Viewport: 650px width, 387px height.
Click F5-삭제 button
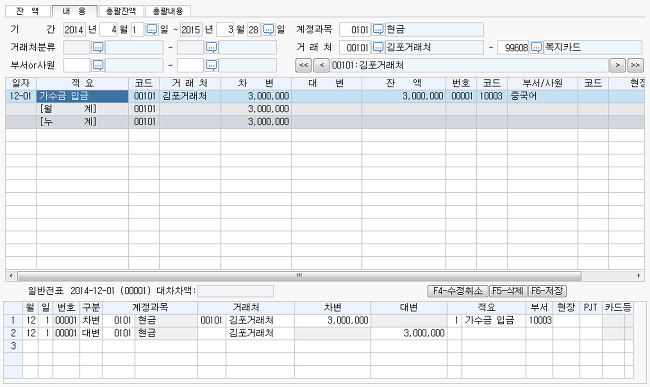tap(508, 291)
